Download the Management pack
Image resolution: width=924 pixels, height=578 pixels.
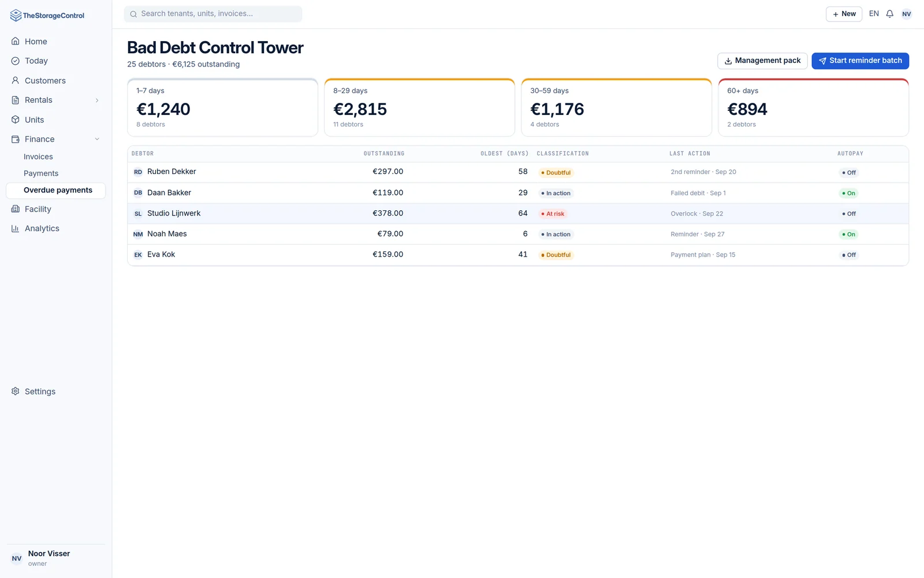(x=762, y=61)
